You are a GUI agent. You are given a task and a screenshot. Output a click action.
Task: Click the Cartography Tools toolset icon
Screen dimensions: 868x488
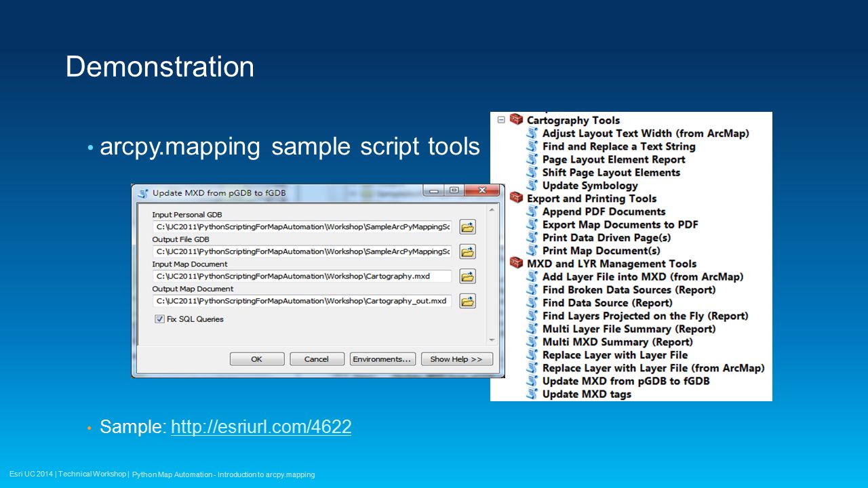[517, 120]
